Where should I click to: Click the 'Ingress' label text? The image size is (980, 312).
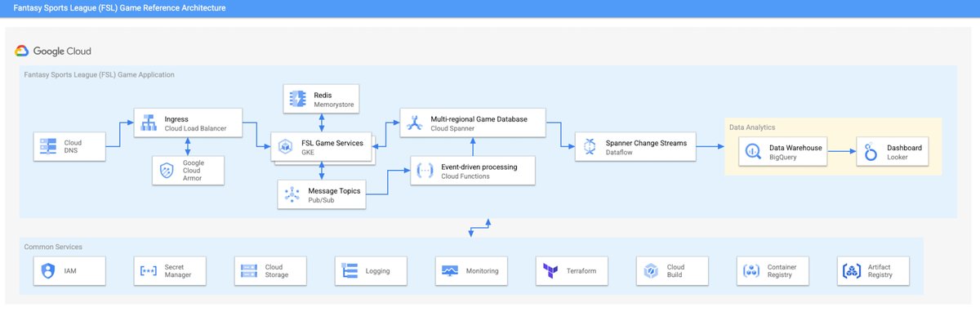176,119
